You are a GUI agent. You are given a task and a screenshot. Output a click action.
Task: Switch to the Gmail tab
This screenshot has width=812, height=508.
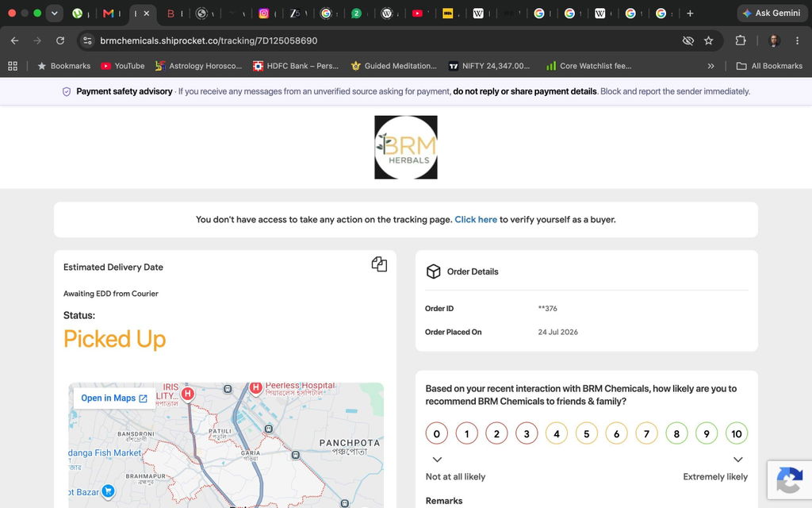click(108, 13)
